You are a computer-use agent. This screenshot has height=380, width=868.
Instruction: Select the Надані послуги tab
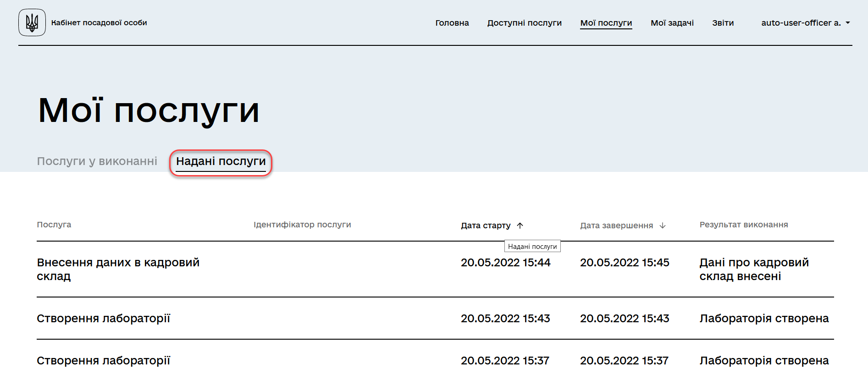[221, 162]
